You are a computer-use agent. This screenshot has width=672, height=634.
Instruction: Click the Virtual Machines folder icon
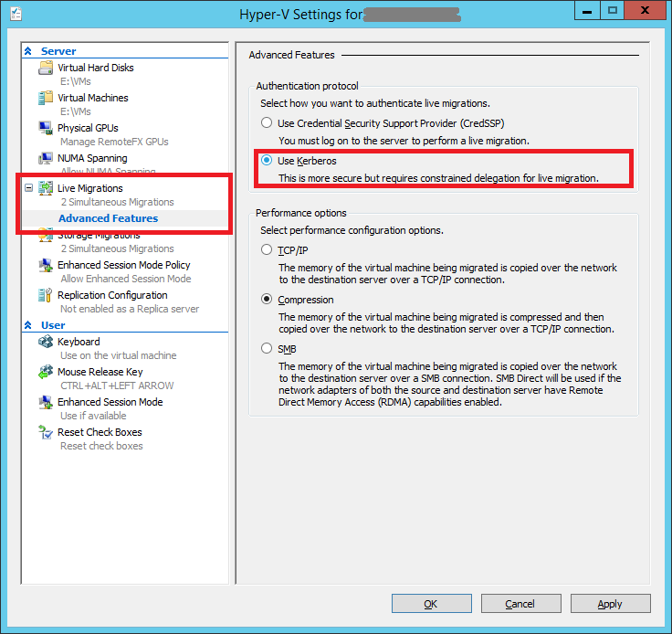(46, 98)
